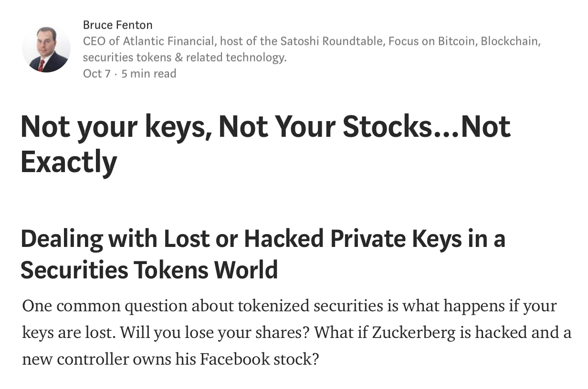Click the 5 min read label
588x389 pixels.
click(x=149, y=73)
